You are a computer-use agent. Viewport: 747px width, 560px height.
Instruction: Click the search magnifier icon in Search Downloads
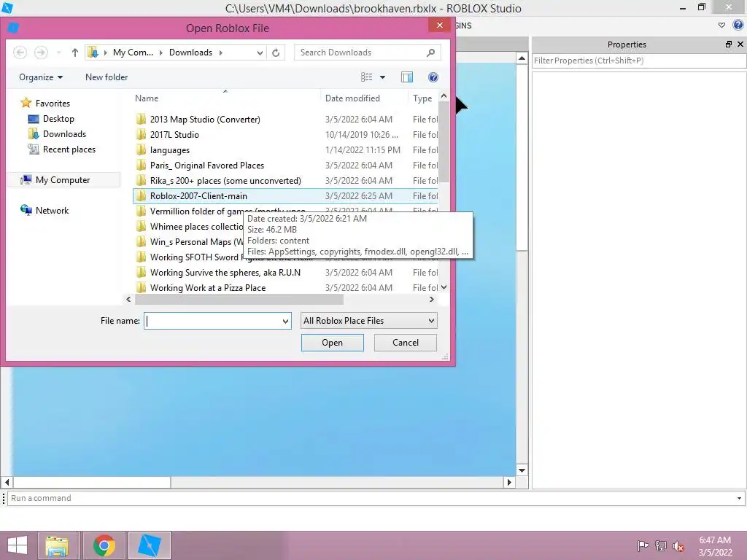(x=430, y=52)
